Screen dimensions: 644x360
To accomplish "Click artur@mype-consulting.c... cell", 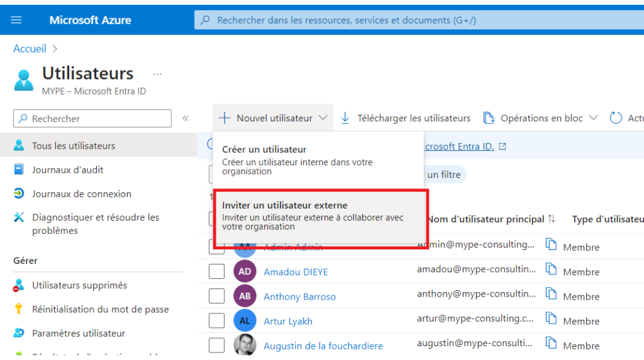I will 475,318.
